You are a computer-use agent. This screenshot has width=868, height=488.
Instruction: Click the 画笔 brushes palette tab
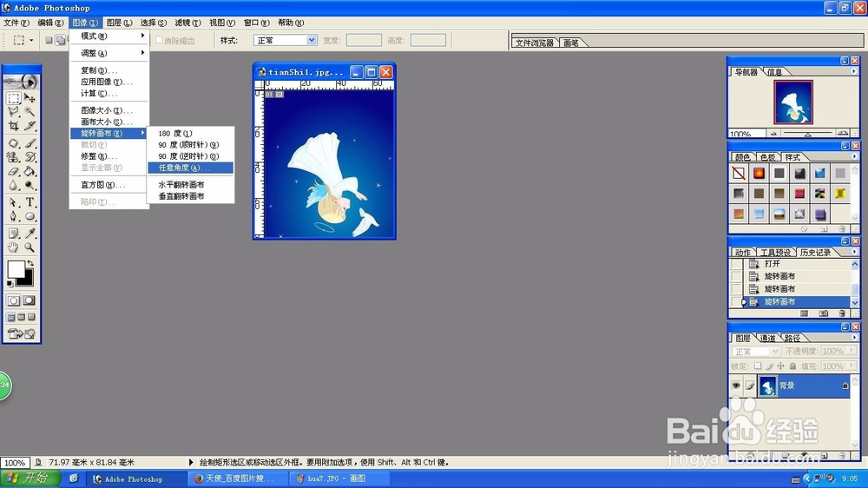tap(571, 43)
